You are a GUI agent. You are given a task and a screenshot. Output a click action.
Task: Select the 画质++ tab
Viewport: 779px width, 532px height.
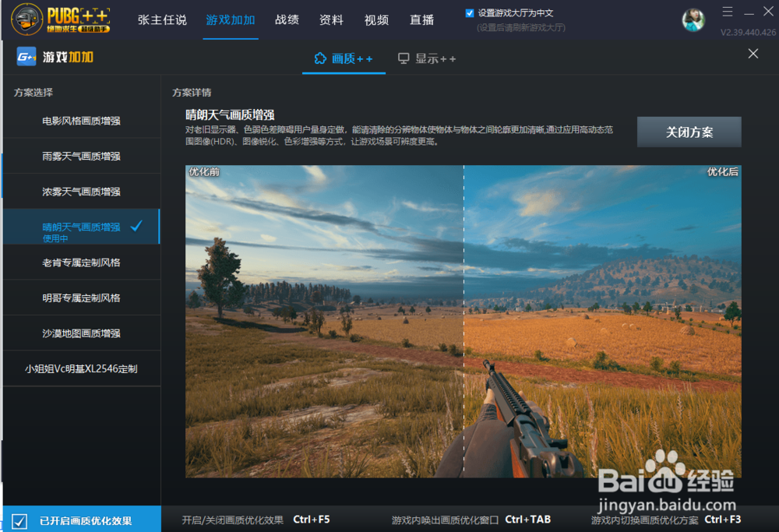click(344, 58)
